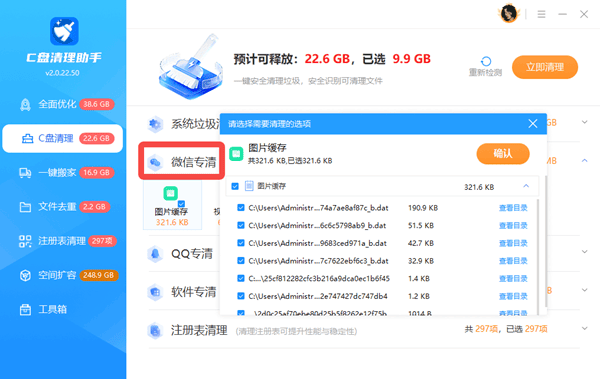Viewport: 600px width, 379px height.
Task: Click the truck icon for 一键搬家
Action: 25,173
